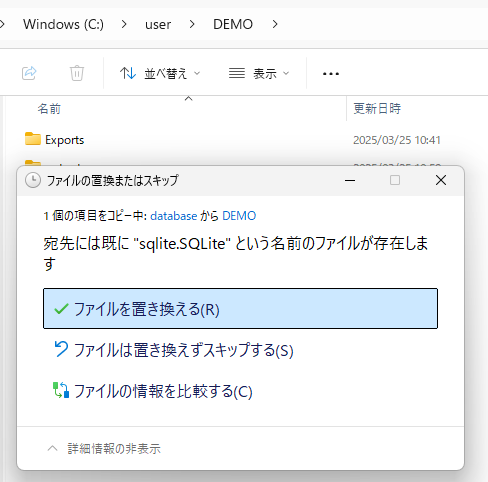Click the trash delete icon

[77, 73]
